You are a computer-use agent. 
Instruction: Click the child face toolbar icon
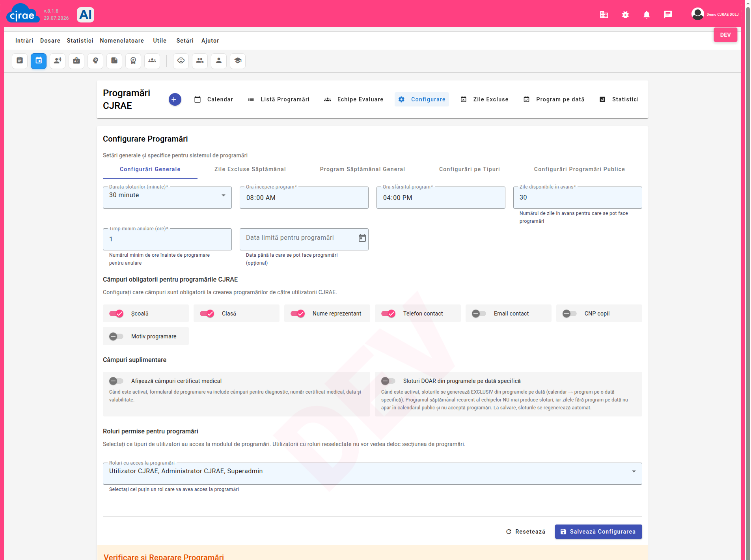tap(181, 61)
